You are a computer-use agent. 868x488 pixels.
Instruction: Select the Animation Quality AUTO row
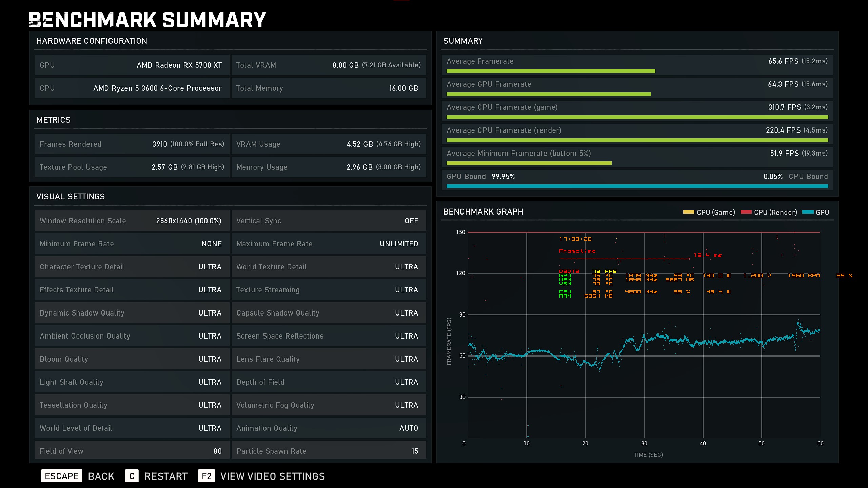coord(328,428)
